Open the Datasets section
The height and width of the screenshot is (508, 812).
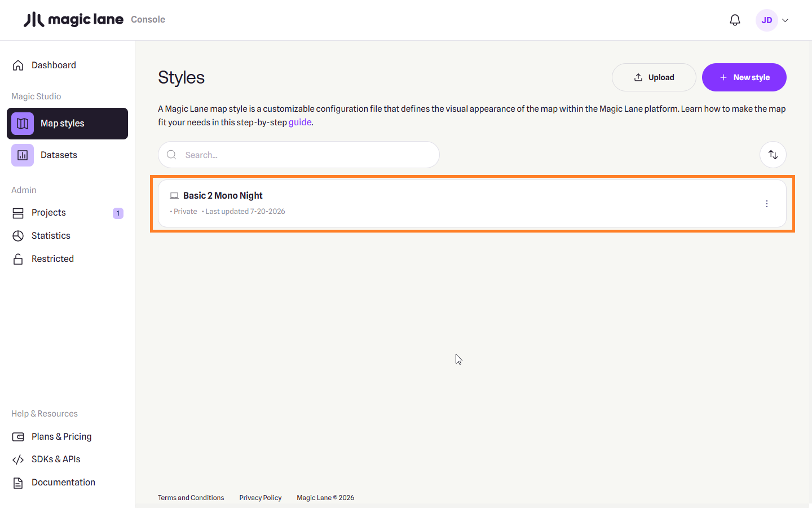[59, 155]
